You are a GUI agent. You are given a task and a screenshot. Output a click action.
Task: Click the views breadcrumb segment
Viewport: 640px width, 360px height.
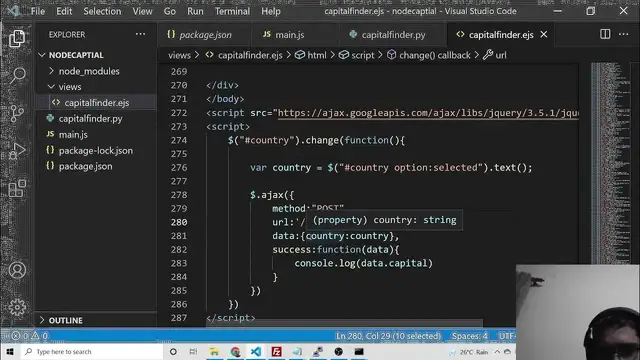click(179, 55)
